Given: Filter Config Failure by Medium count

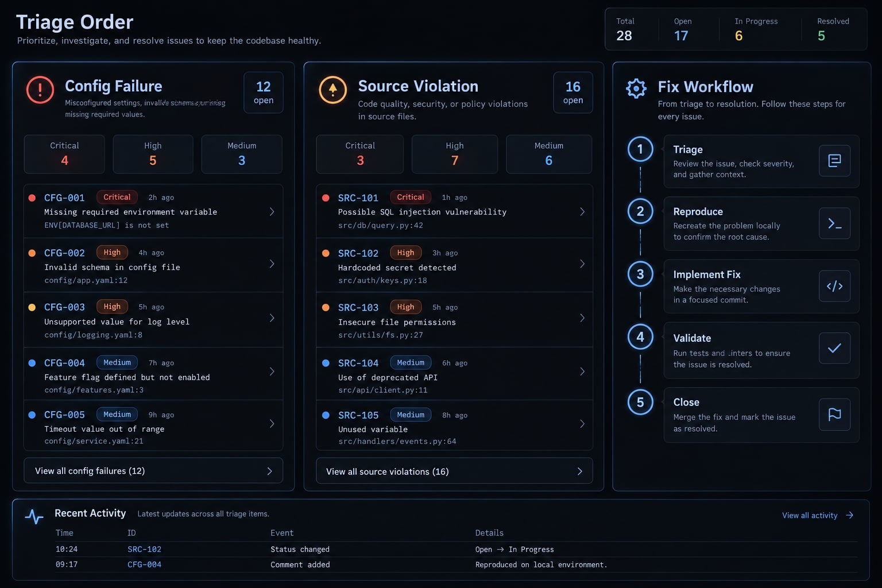Looking at the screenshot, I should coord(242,154).
